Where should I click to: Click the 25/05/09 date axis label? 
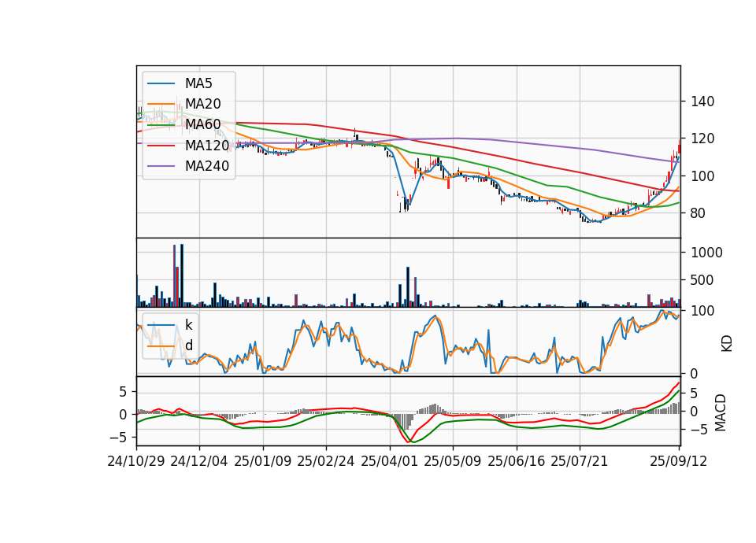453,461
